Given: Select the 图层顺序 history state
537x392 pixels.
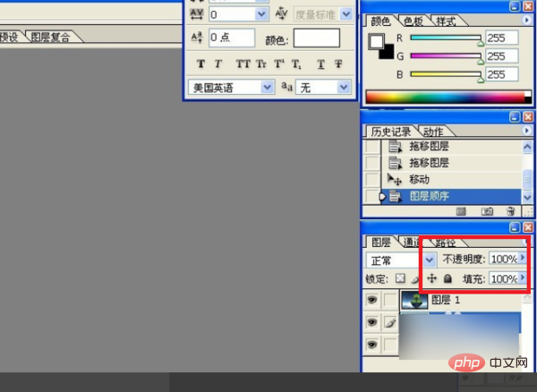Looking at the screenshot, I should coord(452,196).
